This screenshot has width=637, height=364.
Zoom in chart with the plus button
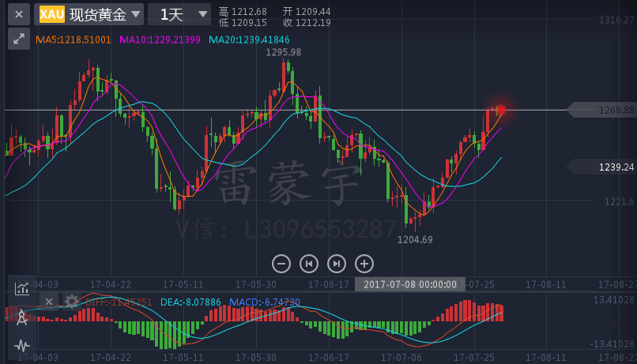click(x=364, y=264)
